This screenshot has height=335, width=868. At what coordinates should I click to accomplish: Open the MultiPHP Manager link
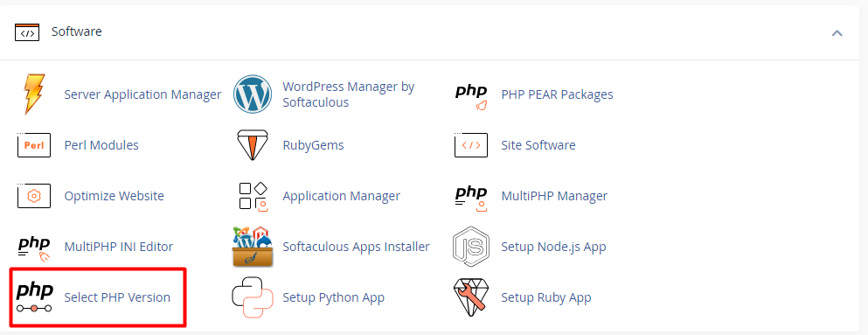(554, 196)
